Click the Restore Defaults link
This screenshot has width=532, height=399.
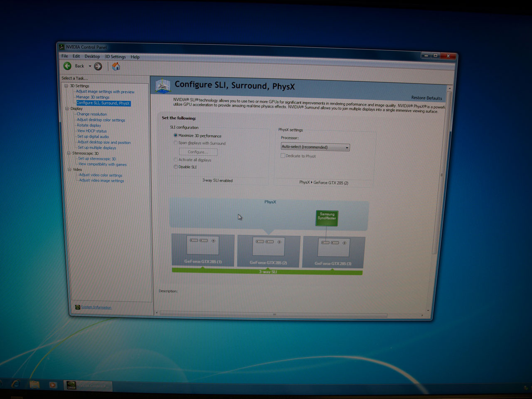pos(426,98)
